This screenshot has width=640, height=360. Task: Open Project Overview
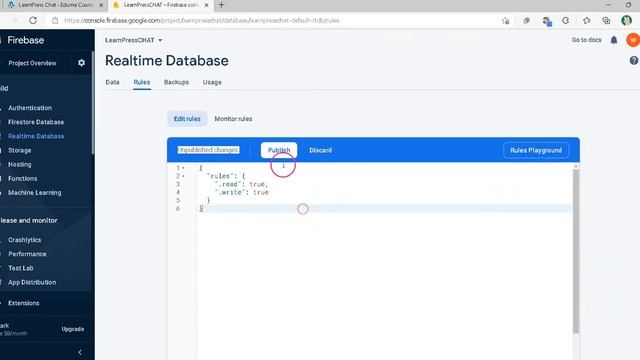(x=32, y=63)
